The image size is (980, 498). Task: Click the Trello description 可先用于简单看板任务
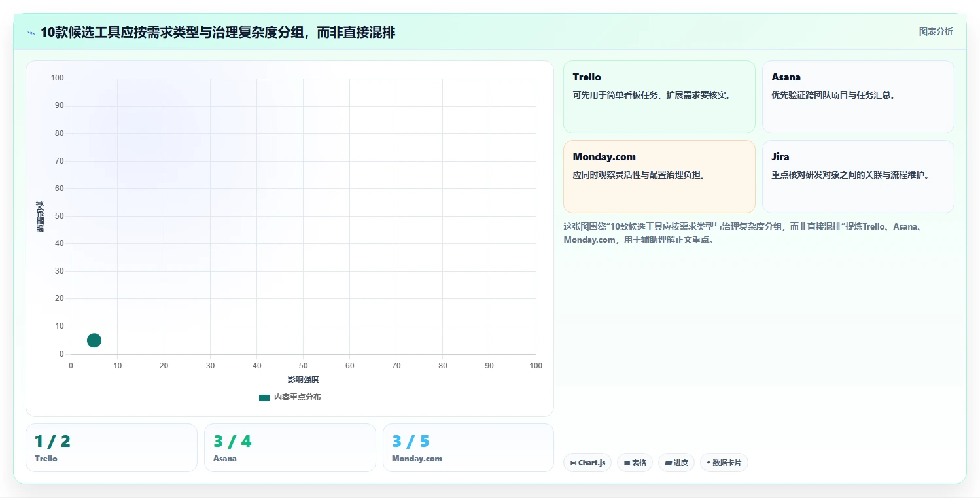click(653, 95)
